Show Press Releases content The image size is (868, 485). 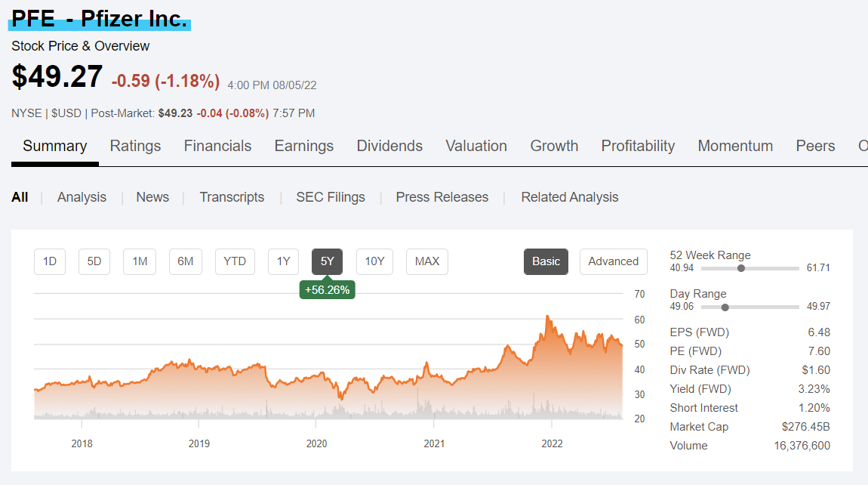(442, 197)
